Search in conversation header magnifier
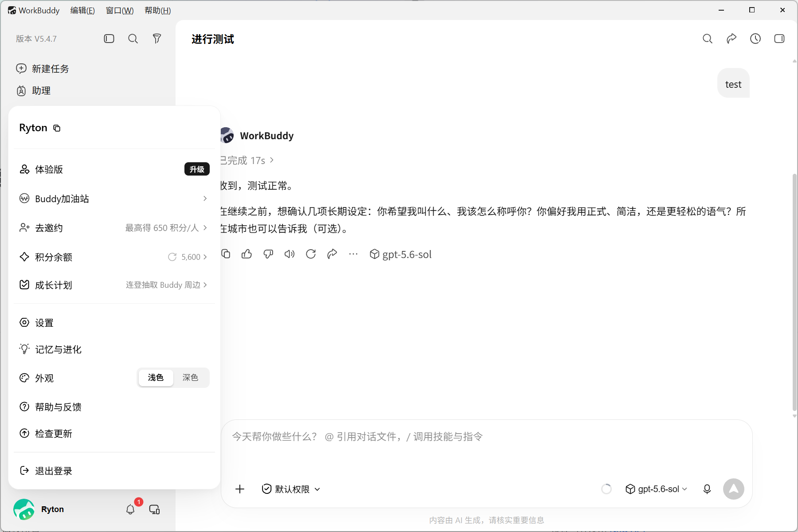The width and height of the screenshot is (798, 532). coord(708,39)
